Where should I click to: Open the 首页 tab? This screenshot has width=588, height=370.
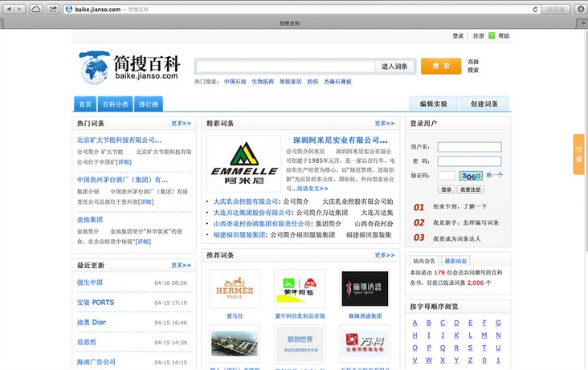point(85,104)
